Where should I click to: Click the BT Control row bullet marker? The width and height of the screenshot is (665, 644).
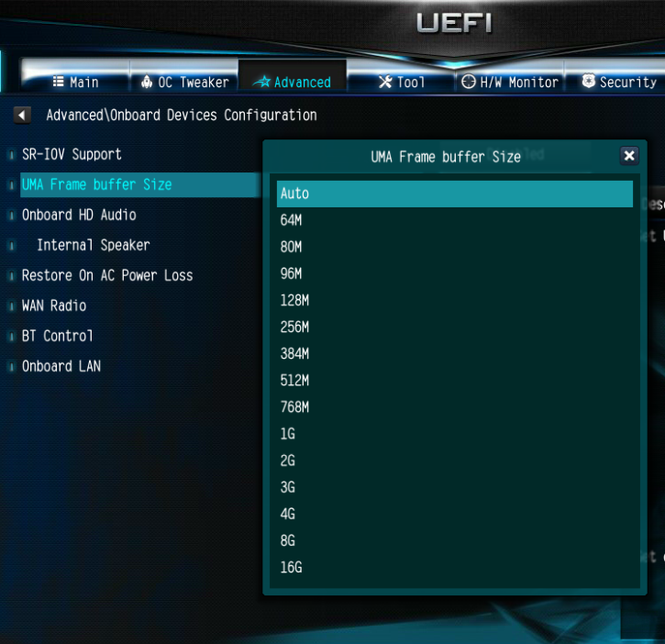(x=12, y=336)
